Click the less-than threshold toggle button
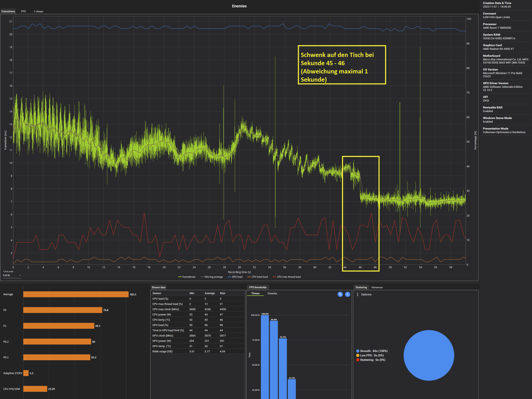Viewport: 532px width, 399px height. [x=347, y=294]
